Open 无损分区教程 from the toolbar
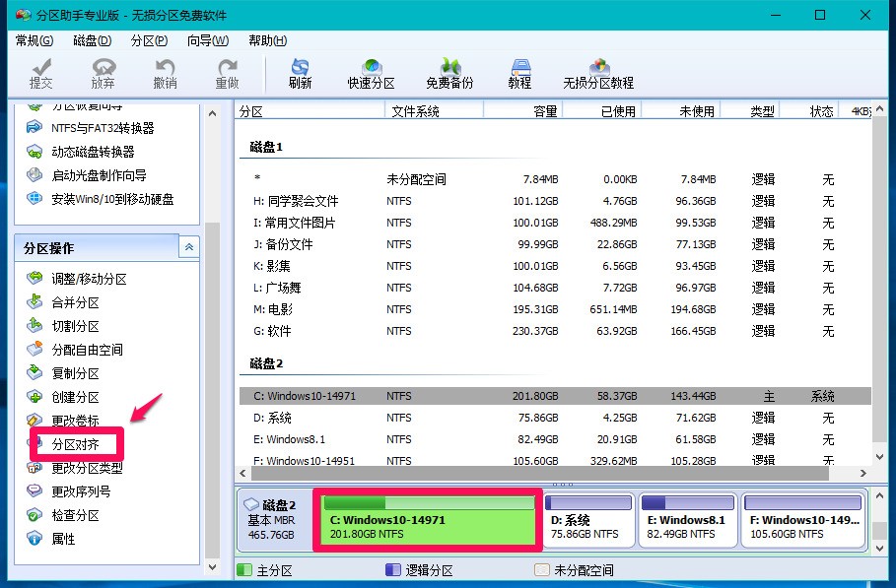The width and height of the screenshot is (896, 588). (x=598, y=74)
